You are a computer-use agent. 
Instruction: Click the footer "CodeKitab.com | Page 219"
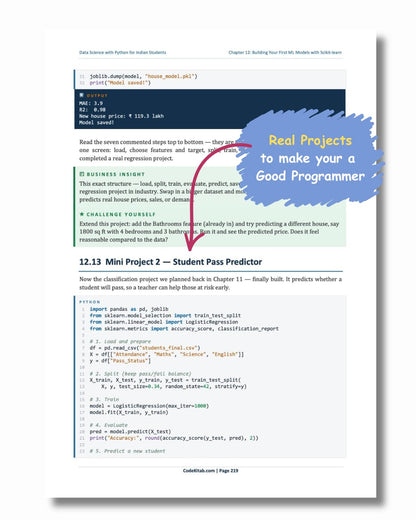pyautogui.click(x=210, y=471)
